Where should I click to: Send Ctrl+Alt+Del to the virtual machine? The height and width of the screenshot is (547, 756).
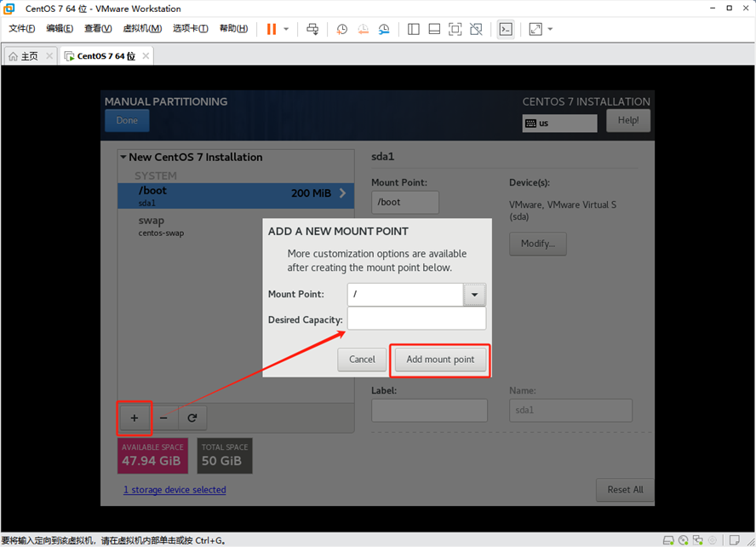click(x=312, y=29)
